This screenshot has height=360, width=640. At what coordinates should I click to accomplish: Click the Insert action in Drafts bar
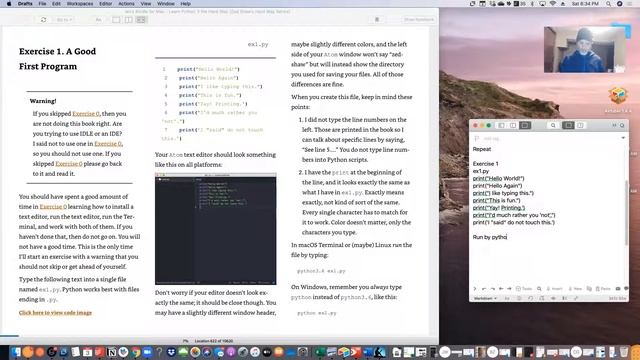point(554,289)
